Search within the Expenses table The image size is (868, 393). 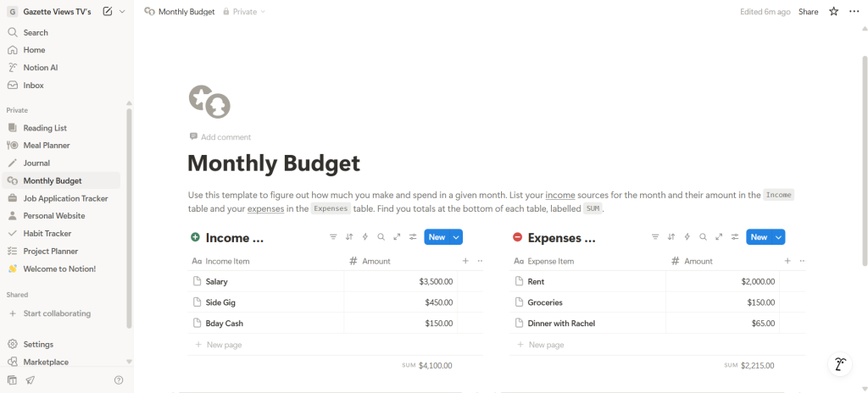(703, 237)
